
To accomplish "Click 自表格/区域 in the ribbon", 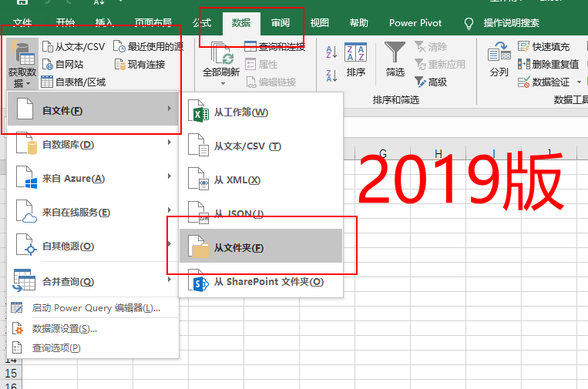I will pyautogui.click(x=73, y=82).
